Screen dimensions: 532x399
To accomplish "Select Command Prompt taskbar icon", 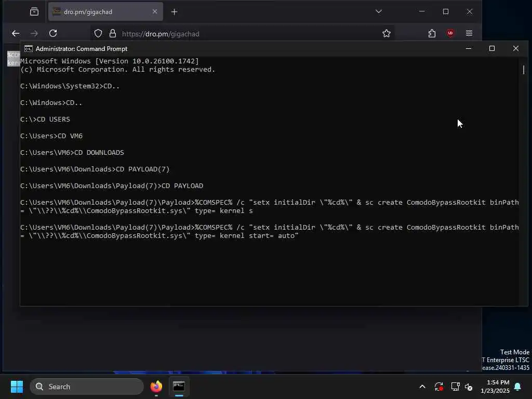I will click(x=179, y=387).
